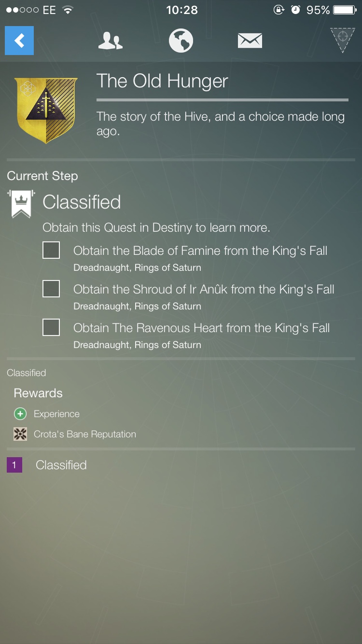Tap the Crota's Bane Reputation reward
This screenshot has width=362, height=644.
(85, 434)
